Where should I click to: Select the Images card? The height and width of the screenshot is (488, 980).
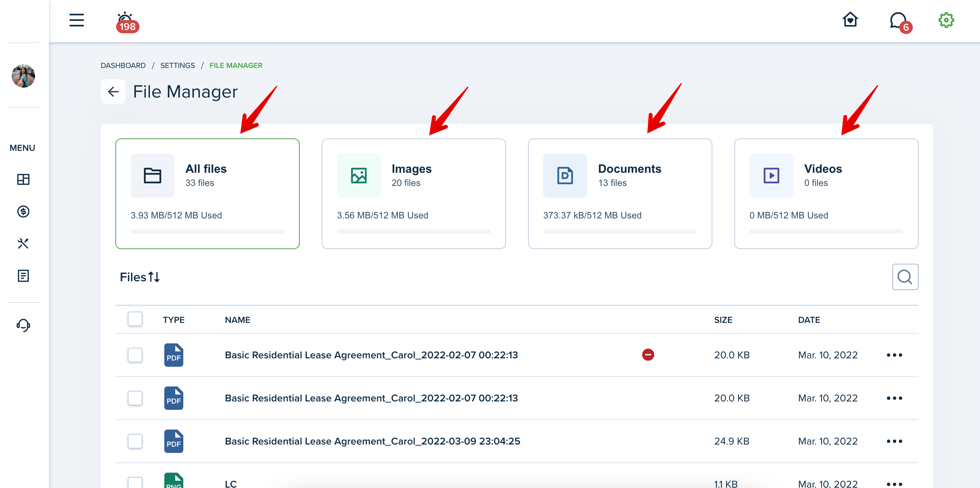[414, 194]
